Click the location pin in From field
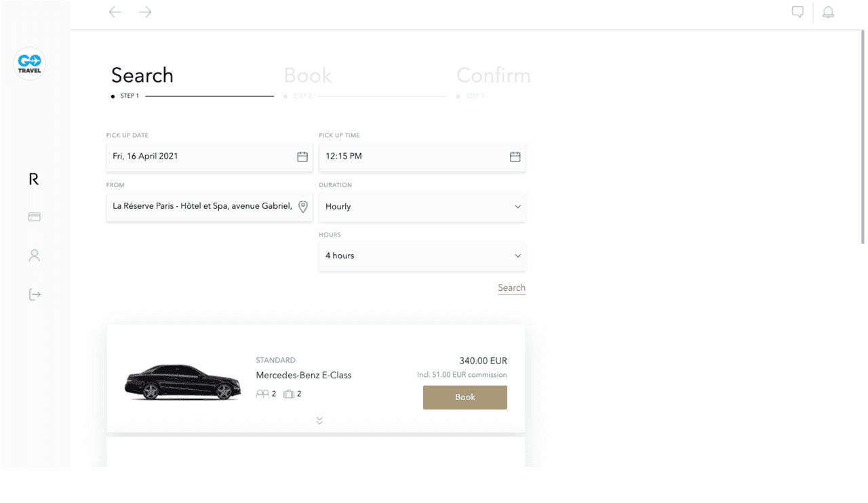 [x=303, y=207]
